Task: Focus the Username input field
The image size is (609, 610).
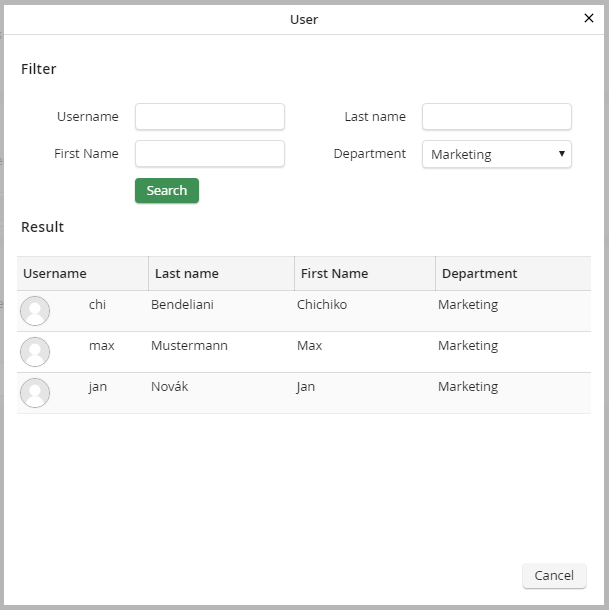Action: (210, 117)
